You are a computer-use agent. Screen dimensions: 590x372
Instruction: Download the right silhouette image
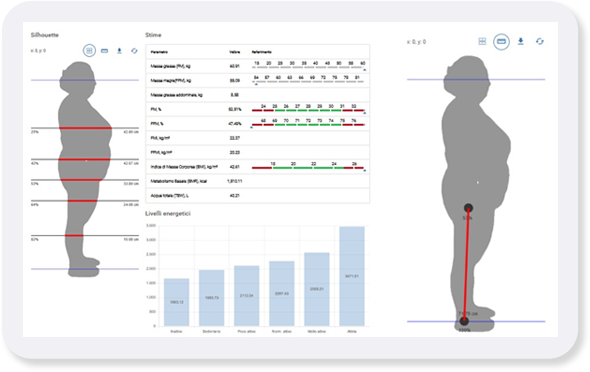[x=521, y=41]
